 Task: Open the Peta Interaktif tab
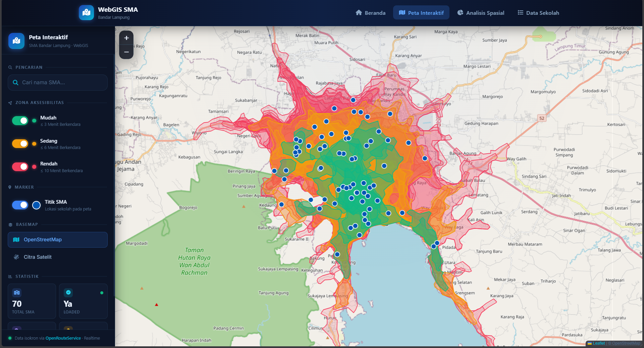pyautogui.click(x=421, y=13)
